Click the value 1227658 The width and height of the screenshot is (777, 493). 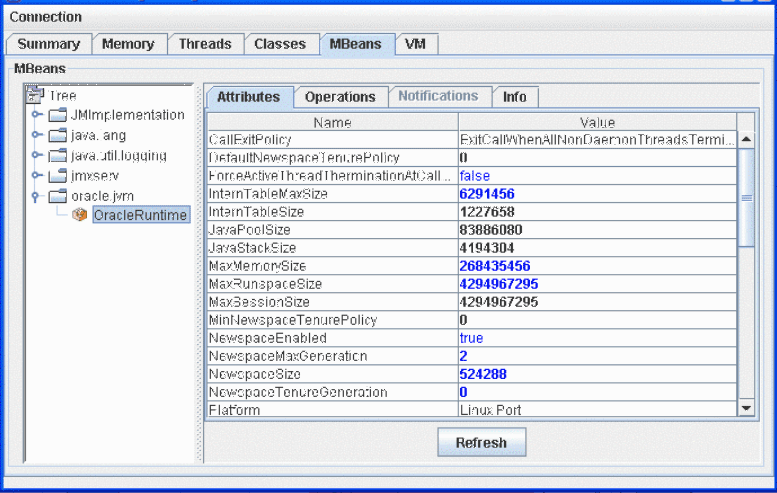pos(487,212)
